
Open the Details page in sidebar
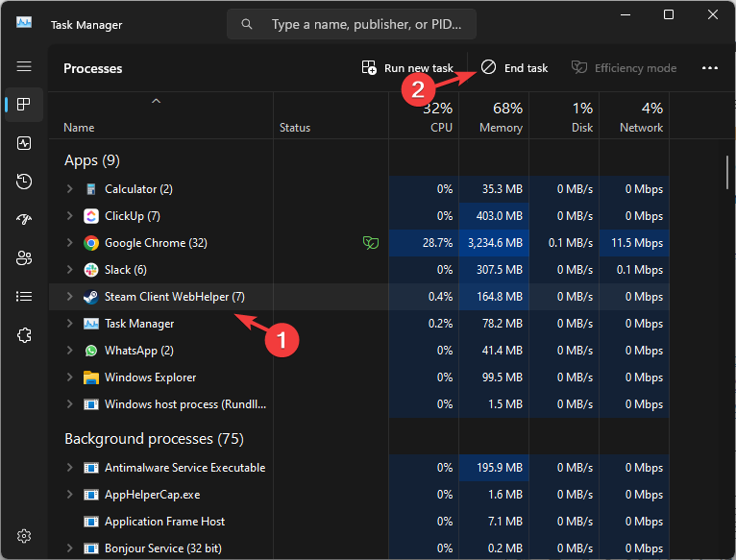tap(24, 297)
